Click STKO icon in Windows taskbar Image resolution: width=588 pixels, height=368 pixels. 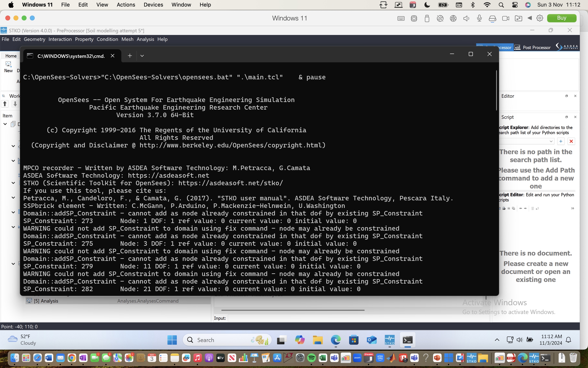tap(390, 340)
